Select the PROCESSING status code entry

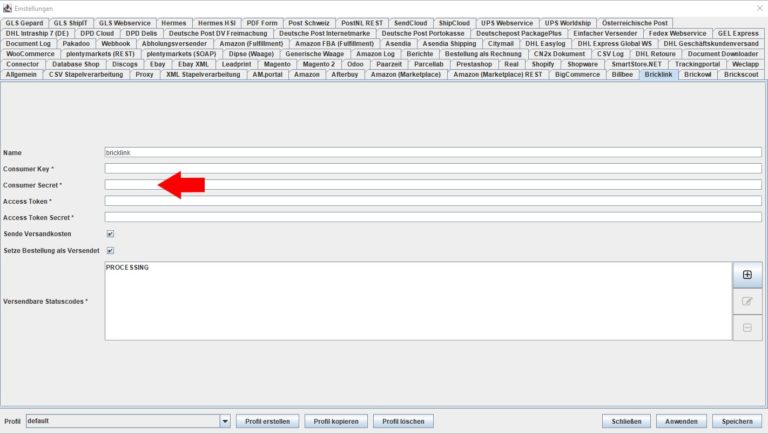point(127,267)
